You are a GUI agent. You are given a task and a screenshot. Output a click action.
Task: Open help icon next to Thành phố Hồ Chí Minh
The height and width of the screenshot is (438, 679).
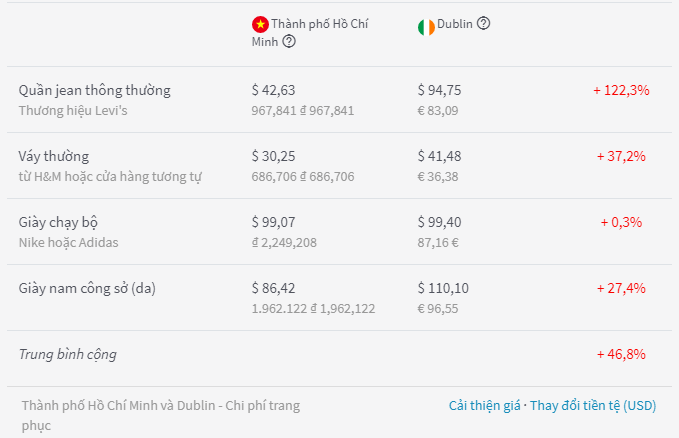coord(289,42)
